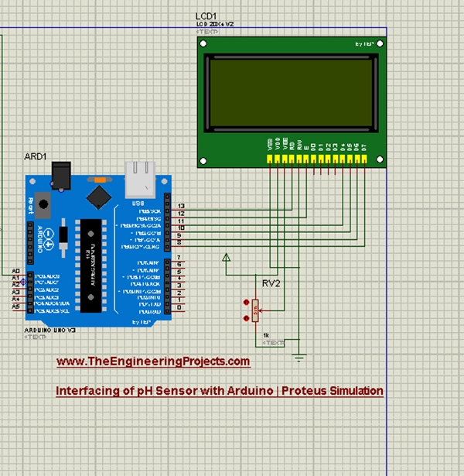This screenshot has height=476, width=464.
Task: Select the 'ARDUINO UNO V3' text
Action: pyautogui.click(x=50, y=330)
